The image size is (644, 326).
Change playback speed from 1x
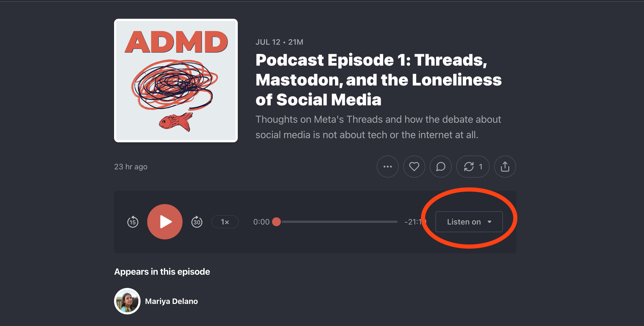tap(225, 222)
